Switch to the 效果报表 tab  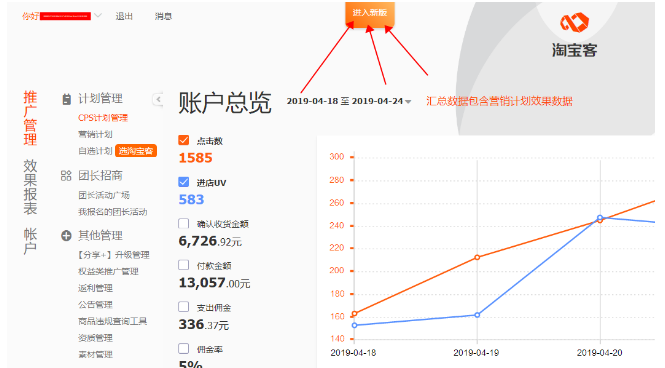tap(30, 187)
